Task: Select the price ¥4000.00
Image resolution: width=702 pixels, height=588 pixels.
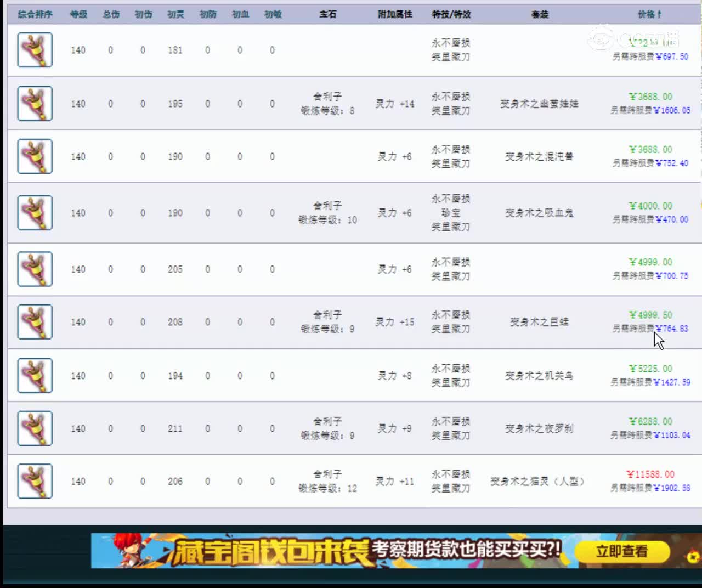Action: pyautogui.click(x=650, y=206)
